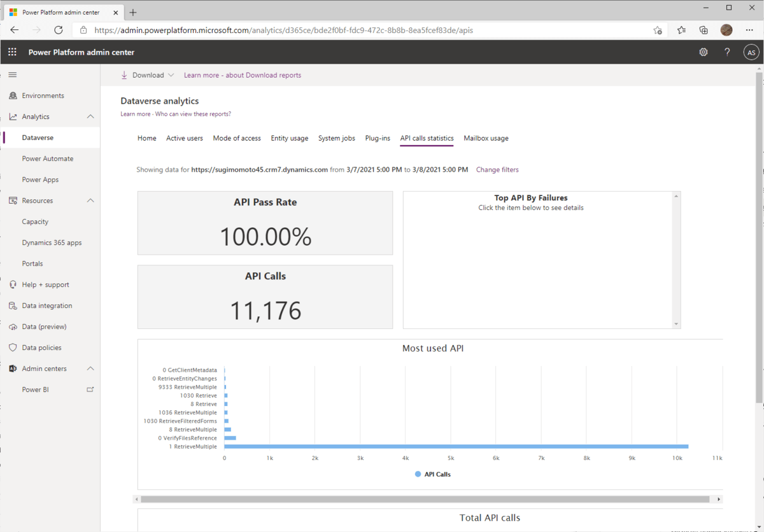
Task: Select the Data policies shield icon
Action: pos(14,347)
